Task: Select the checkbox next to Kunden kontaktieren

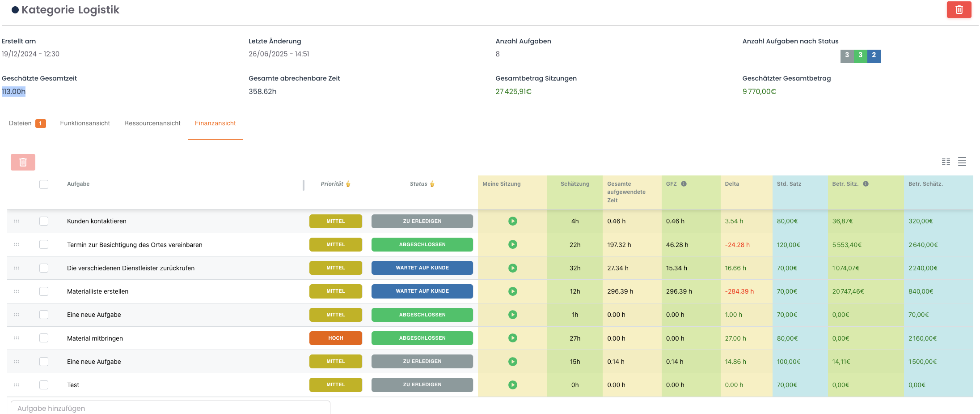Action: tap(44, 221)
